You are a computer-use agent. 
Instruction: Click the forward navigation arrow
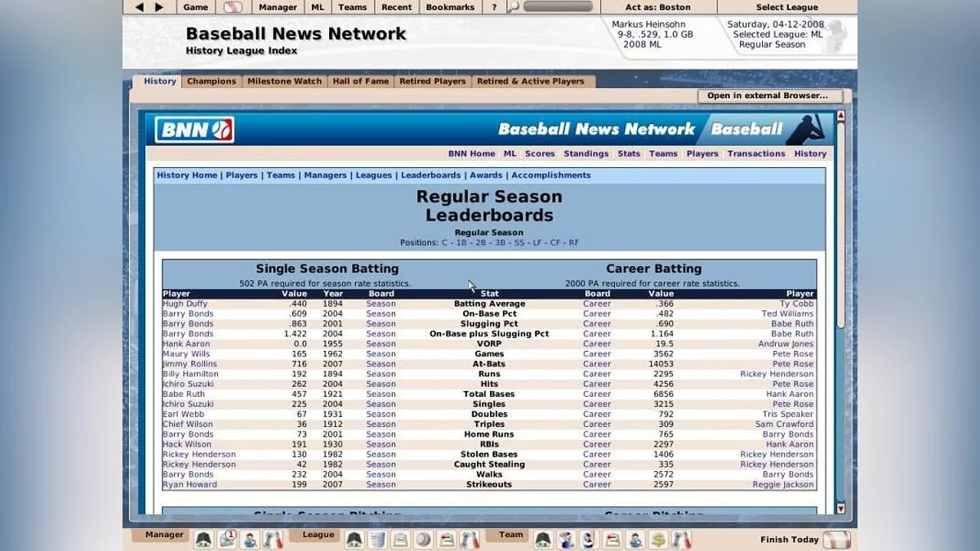point(159,7)
